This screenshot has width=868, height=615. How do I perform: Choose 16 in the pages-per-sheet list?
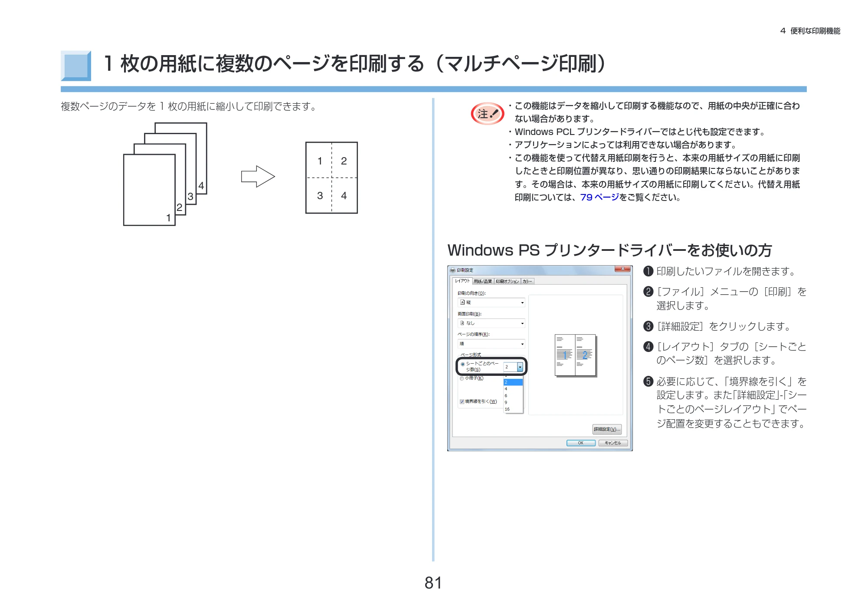click(x=513, y=409)
